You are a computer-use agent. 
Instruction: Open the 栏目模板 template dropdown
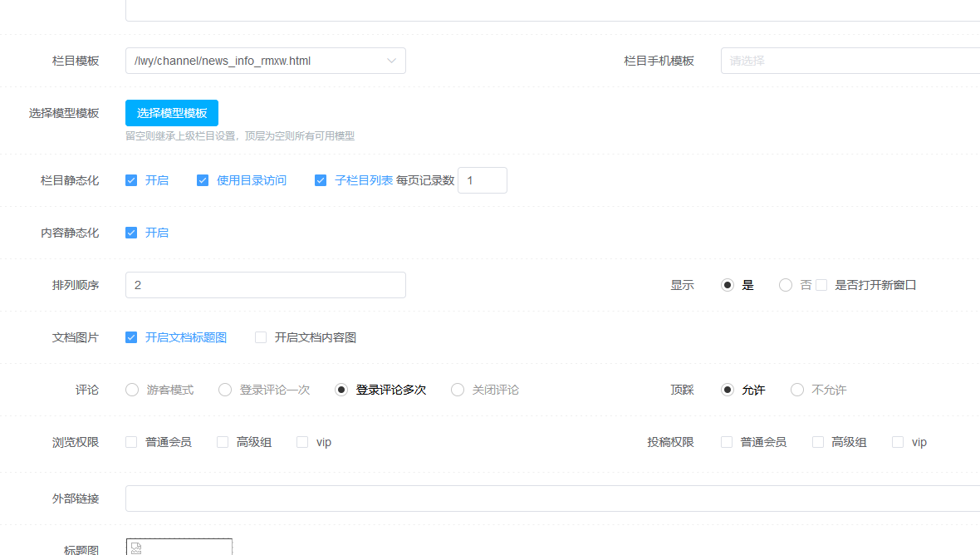[x=266, y=61]
